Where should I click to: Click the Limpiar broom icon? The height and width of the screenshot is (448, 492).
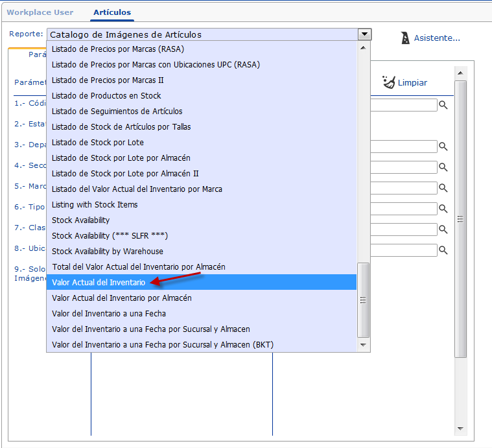pyautogui.click(x=389, y=82)
